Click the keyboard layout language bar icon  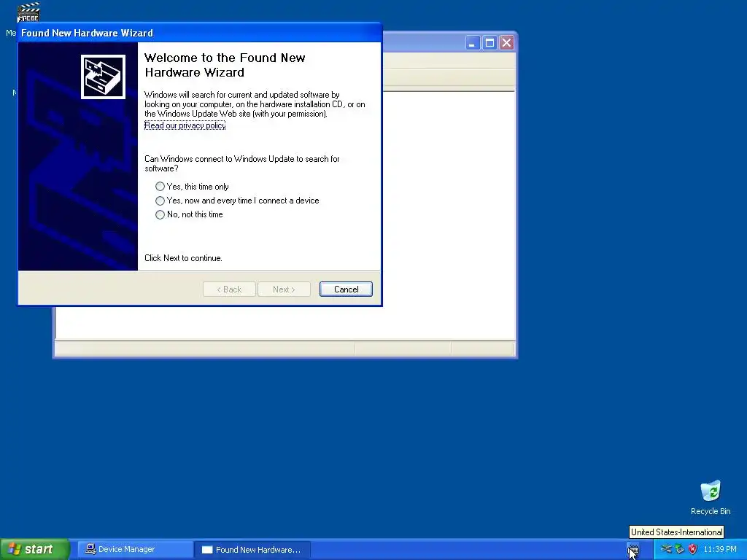632,550
